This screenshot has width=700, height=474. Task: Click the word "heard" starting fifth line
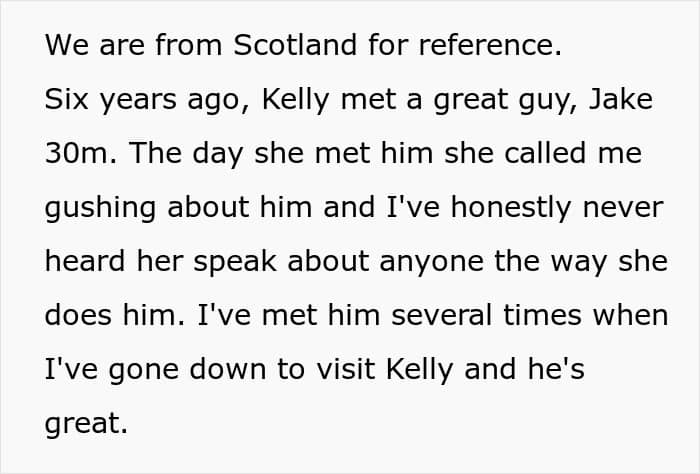click(85, 261)
